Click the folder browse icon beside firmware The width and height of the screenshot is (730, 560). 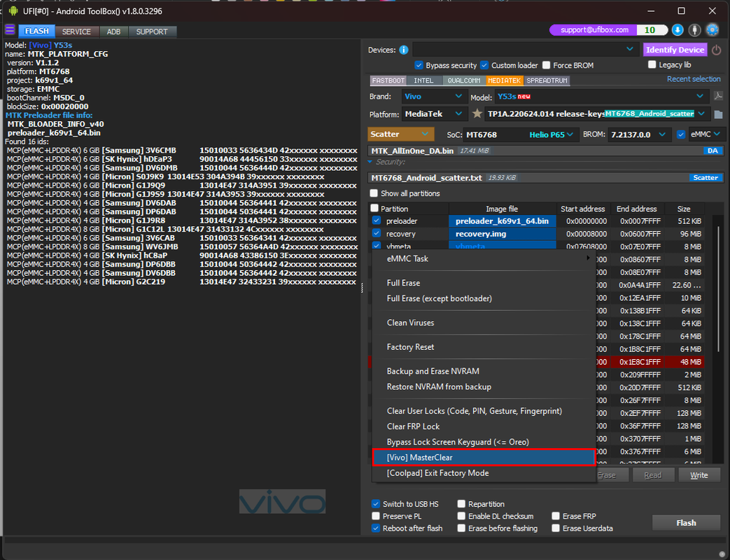coord(718,114)
